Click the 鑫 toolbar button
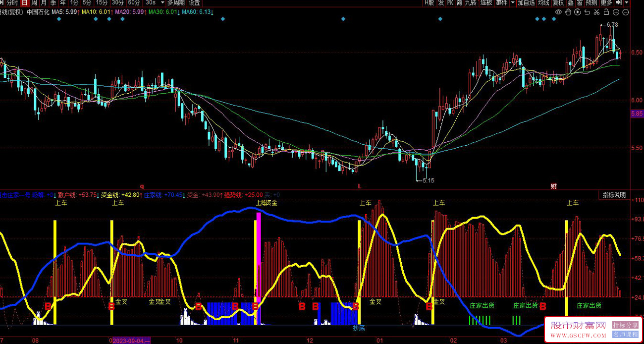The image size is (644, 344). (x=571, y=2)
